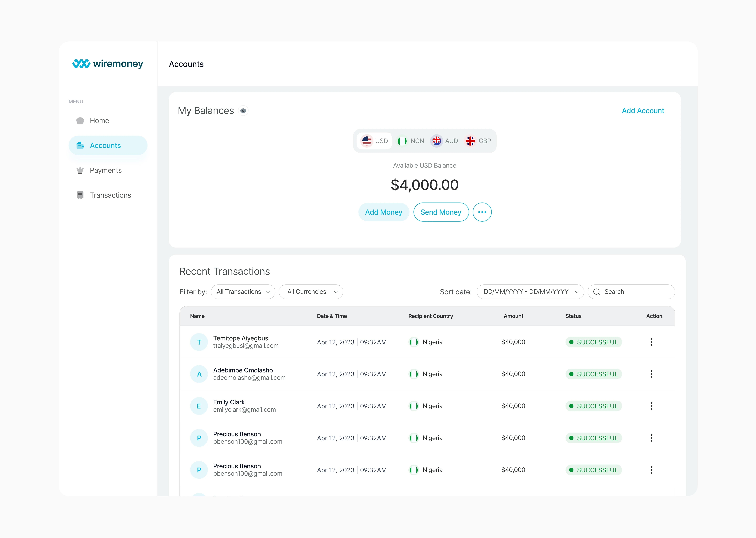Screen dimensions: 756x538
Task: Click the Add Money button
Action: click(384, 212)
